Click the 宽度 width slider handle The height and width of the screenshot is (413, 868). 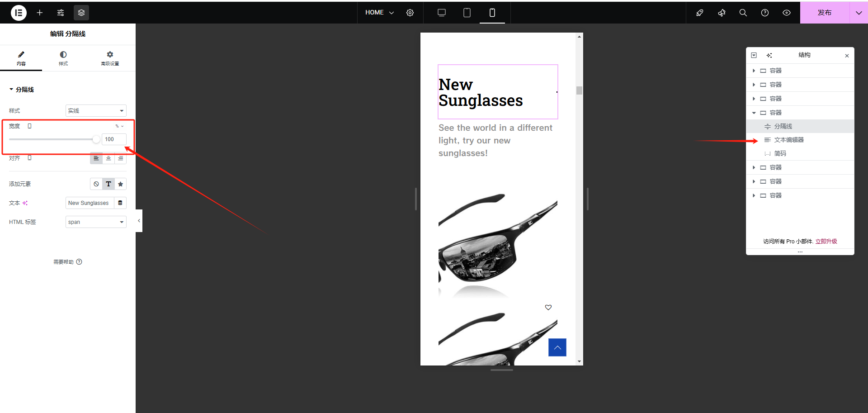(x=96, y=139)
